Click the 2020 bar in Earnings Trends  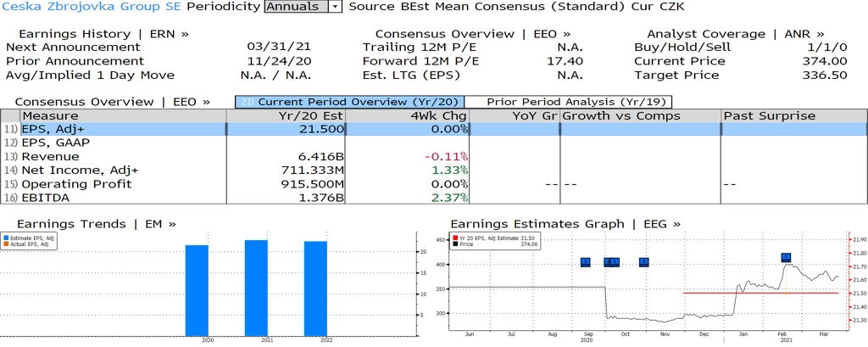coord(197,290)
